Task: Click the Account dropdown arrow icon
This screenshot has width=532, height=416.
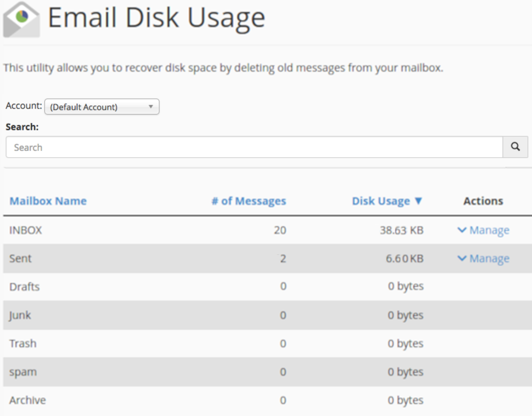Action: coord(151,107)
